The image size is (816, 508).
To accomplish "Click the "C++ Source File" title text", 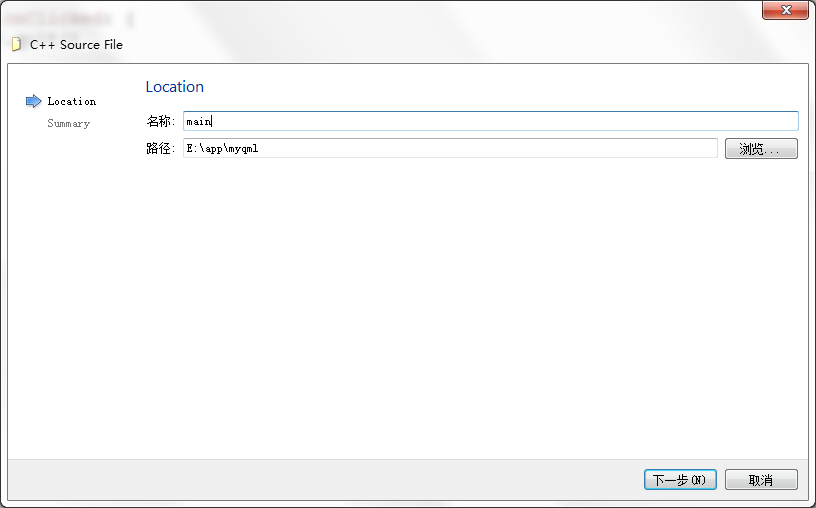I will pos(76,44).
